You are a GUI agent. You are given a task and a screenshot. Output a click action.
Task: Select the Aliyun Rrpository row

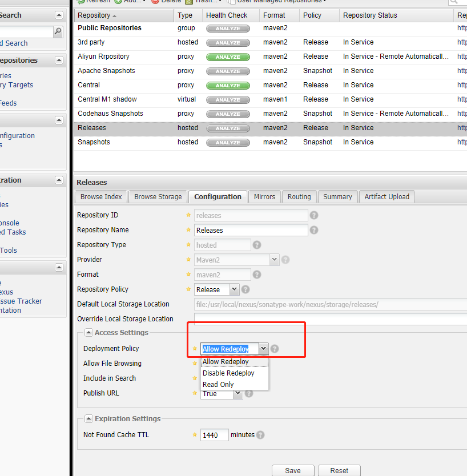270,57
